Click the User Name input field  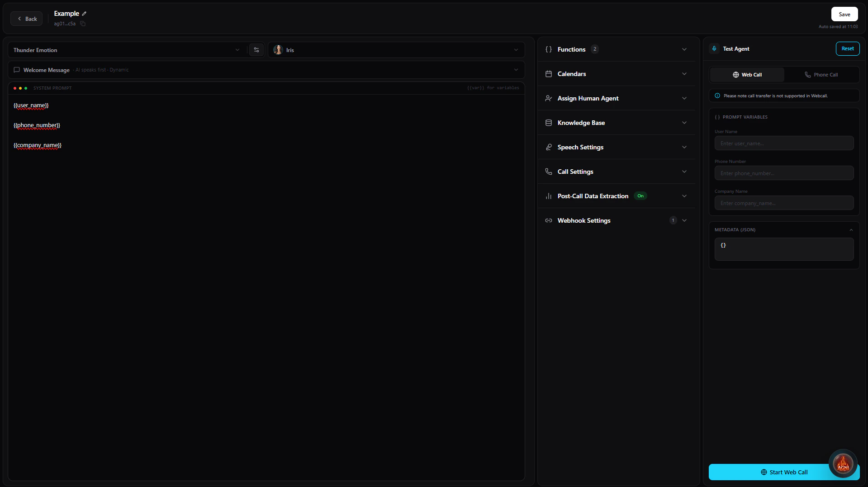[784, 143]
